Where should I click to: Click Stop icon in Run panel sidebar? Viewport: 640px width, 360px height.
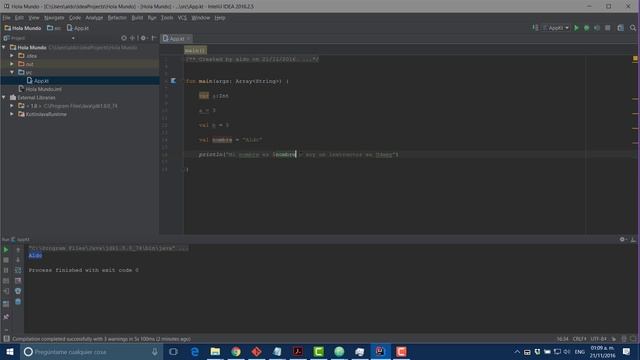point(6,260)
